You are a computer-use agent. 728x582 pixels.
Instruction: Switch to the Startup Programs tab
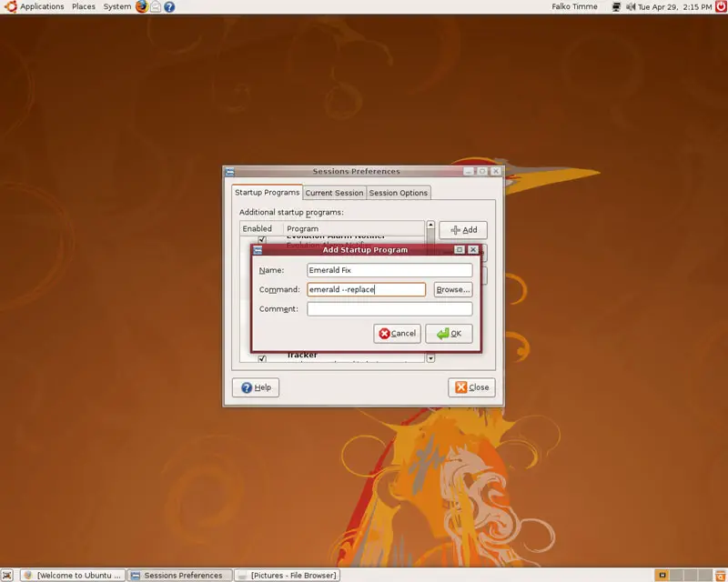[267, 192]
